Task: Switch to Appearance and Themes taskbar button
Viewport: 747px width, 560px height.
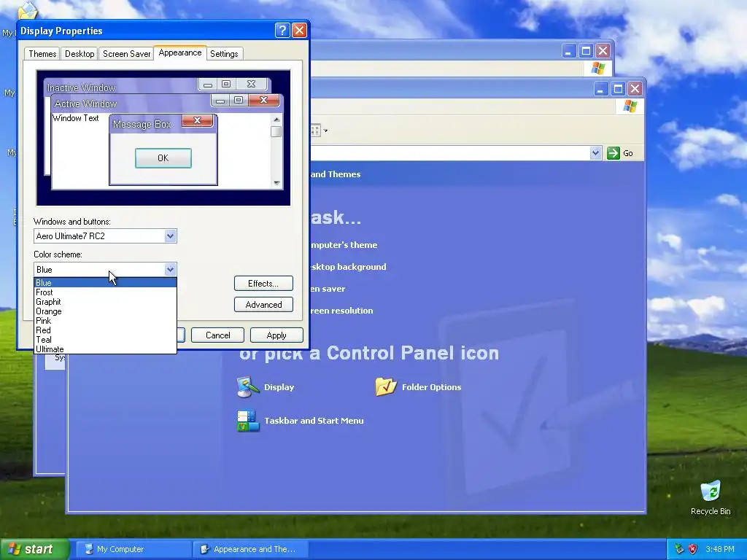Action: point(250,549)
